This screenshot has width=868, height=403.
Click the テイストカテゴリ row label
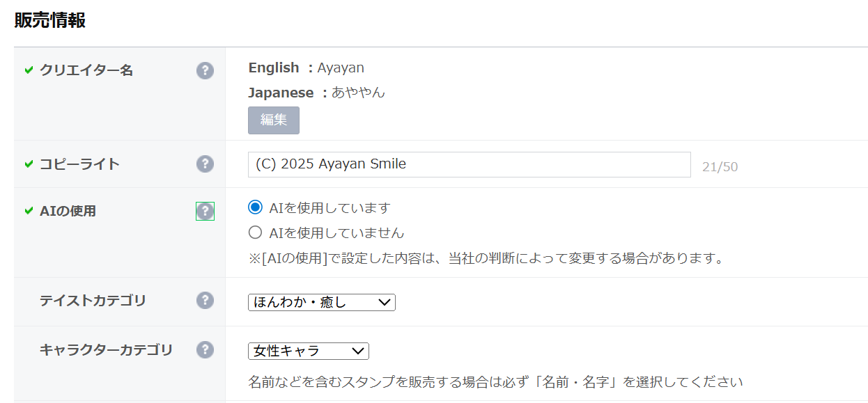pos(93,301)
